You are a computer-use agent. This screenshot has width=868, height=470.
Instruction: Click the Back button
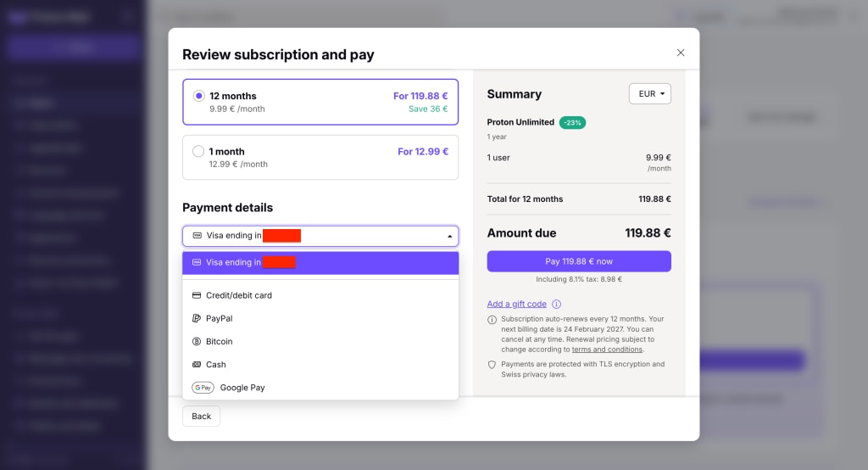(x=202, y=417)
